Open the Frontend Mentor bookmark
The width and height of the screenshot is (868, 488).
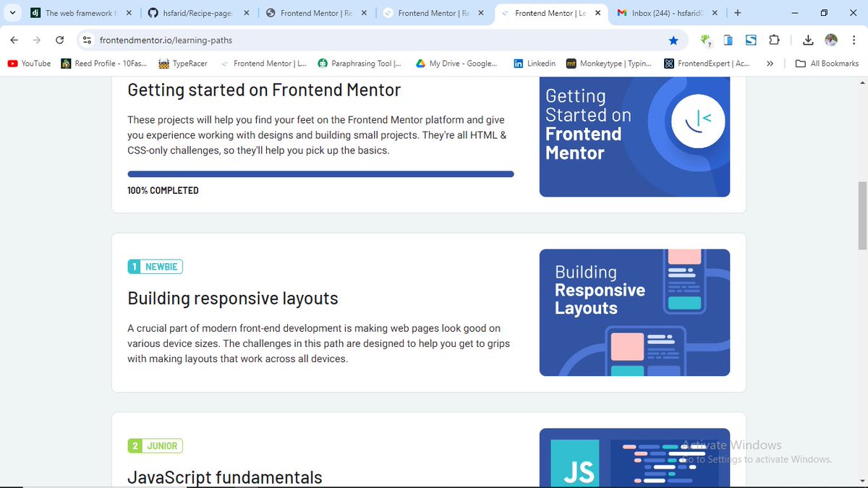264,64
